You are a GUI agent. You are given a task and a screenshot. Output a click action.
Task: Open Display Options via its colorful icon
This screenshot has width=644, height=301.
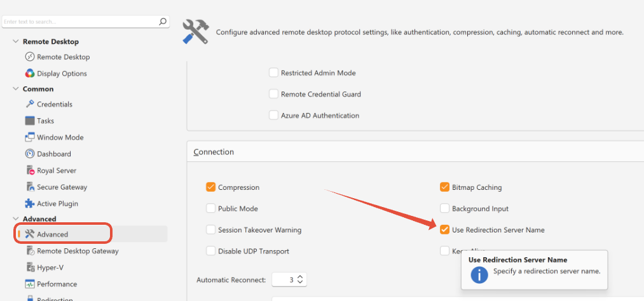pos(29,74)
